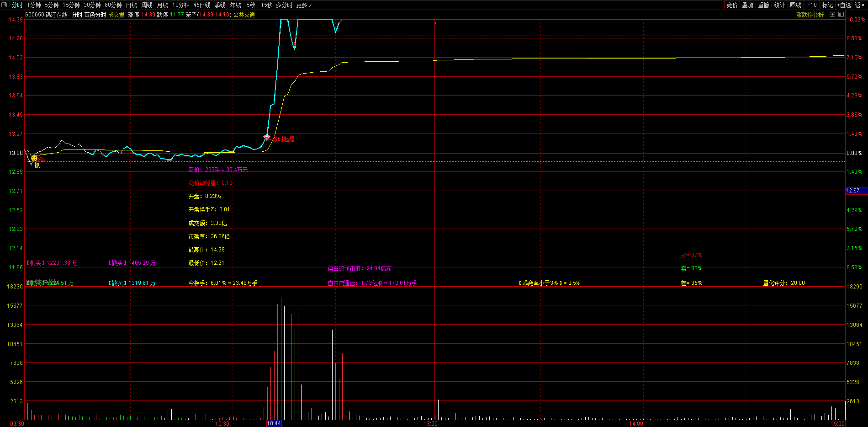The image size is (868, 427).
Task: Click the 成交额: 3.30亿 text
Action: click(207, 223)
